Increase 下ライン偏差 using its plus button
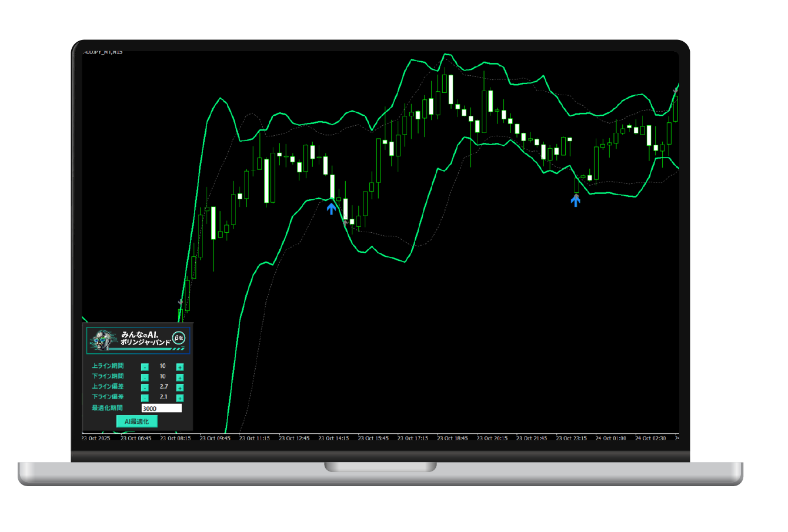The width and height of the screenshot is (788, 532). [x=180, y=398]
